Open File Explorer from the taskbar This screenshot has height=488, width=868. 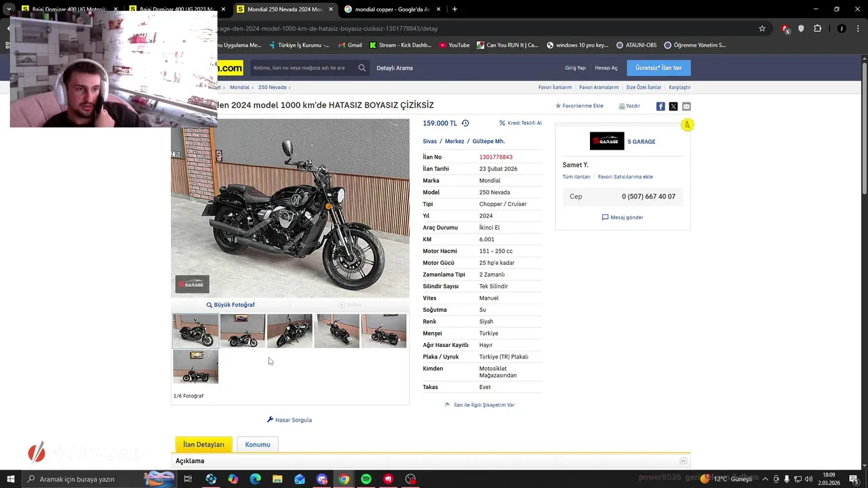(277, 479)
